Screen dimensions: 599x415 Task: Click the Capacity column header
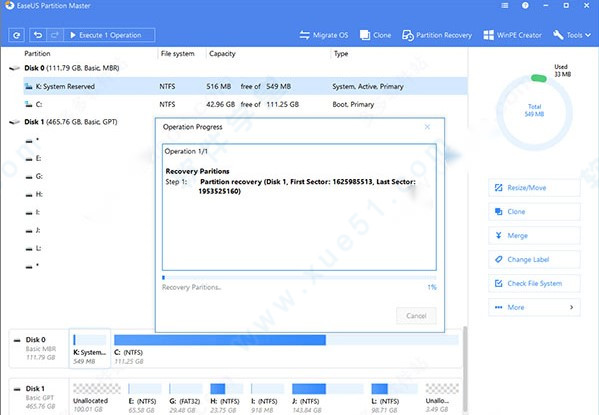click(222, 53)
